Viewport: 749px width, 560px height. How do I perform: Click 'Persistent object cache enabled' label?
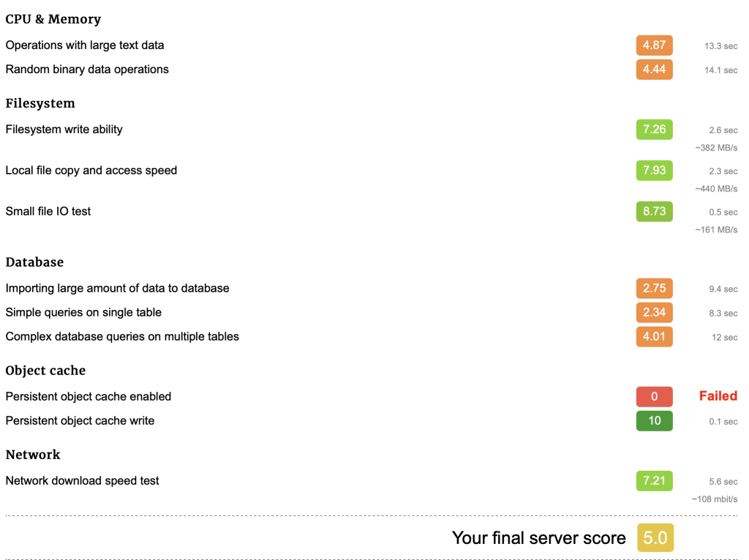[89, 396]
